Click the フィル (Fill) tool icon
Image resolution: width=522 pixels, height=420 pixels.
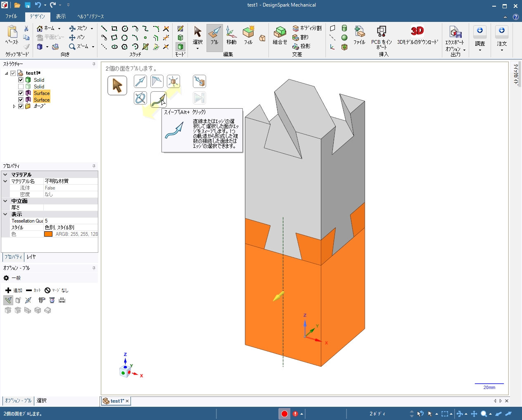coord(248,35)
